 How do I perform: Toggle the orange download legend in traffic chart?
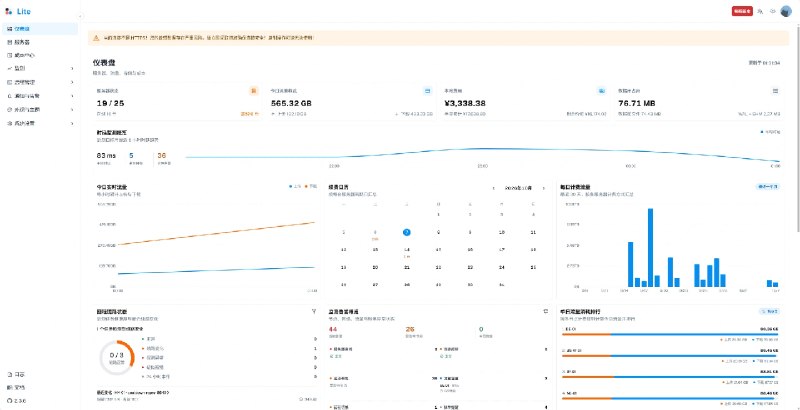(311, 187)
